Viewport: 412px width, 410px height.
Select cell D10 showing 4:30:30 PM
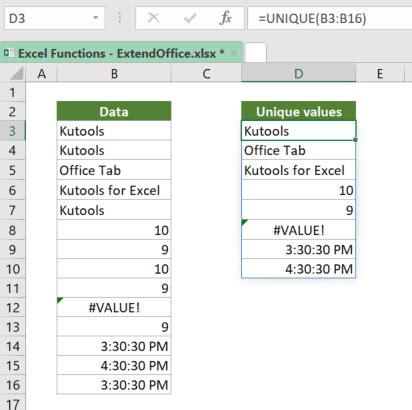click(299, 269)
